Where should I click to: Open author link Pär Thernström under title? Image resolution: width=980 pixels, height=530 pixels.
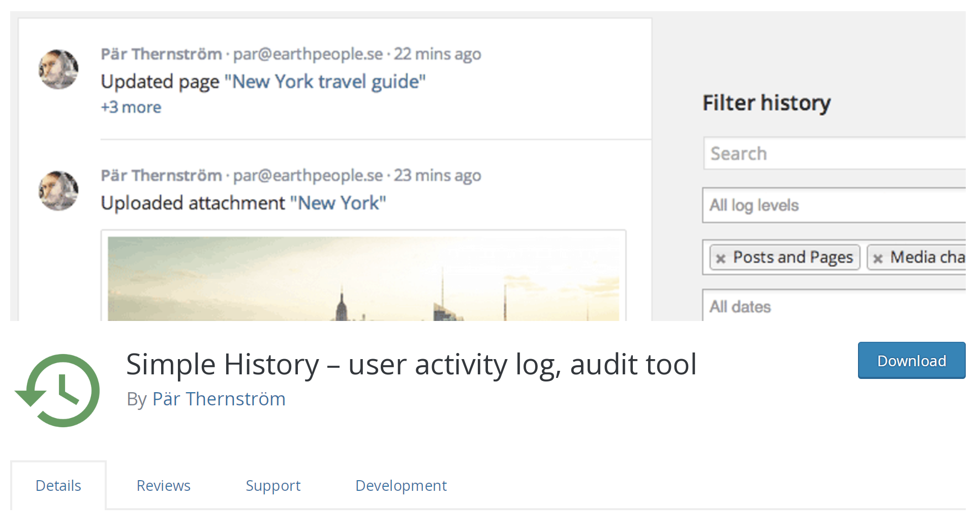[219, 399]
